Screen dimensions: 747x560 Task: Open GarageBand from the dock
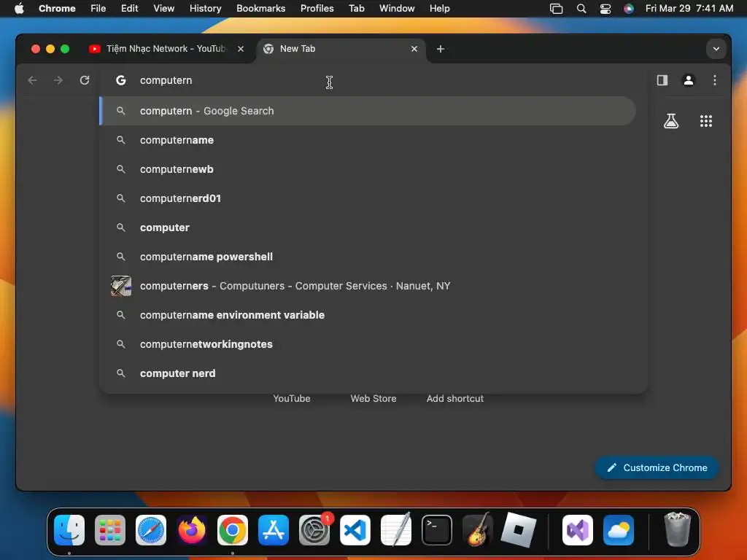pos(478,530)
